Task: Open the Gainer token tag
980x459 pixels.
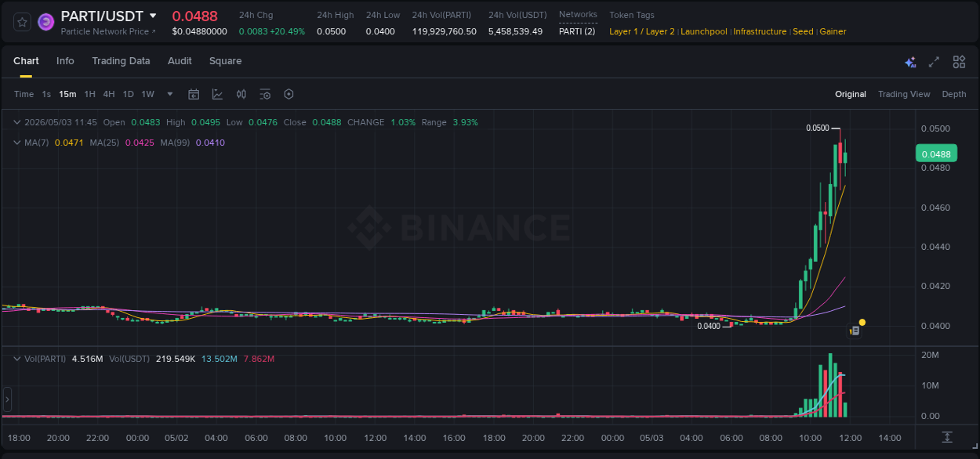Action: 833,31
